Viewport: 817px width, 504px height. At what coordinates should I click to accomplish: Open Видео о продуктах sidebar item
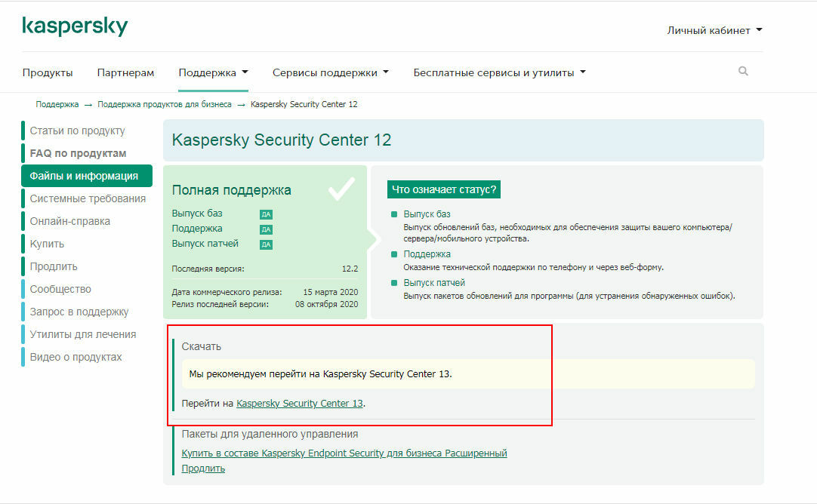pyautogui.click(x=76, y=357)
